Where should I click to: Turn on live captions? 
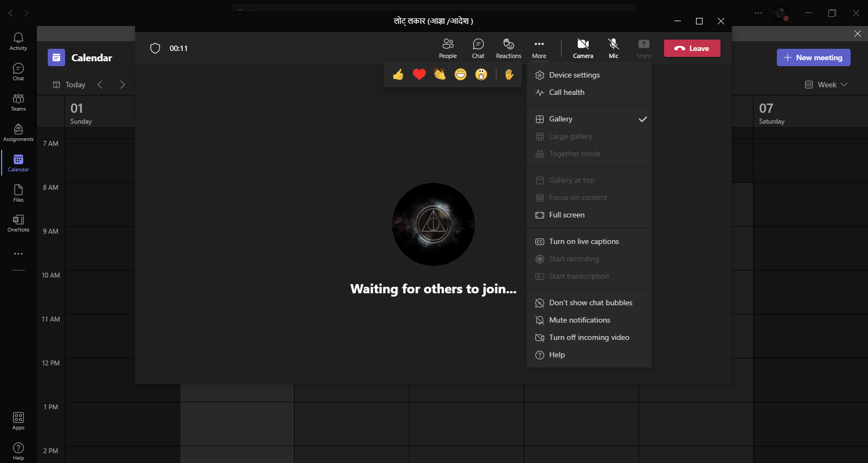click(589, 241)
